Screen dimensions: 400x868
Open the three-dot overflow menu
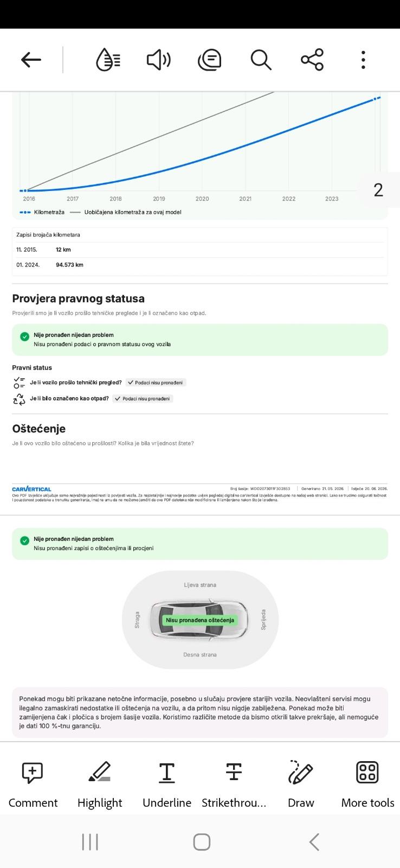pyautogui.click(x=363, y=60)
